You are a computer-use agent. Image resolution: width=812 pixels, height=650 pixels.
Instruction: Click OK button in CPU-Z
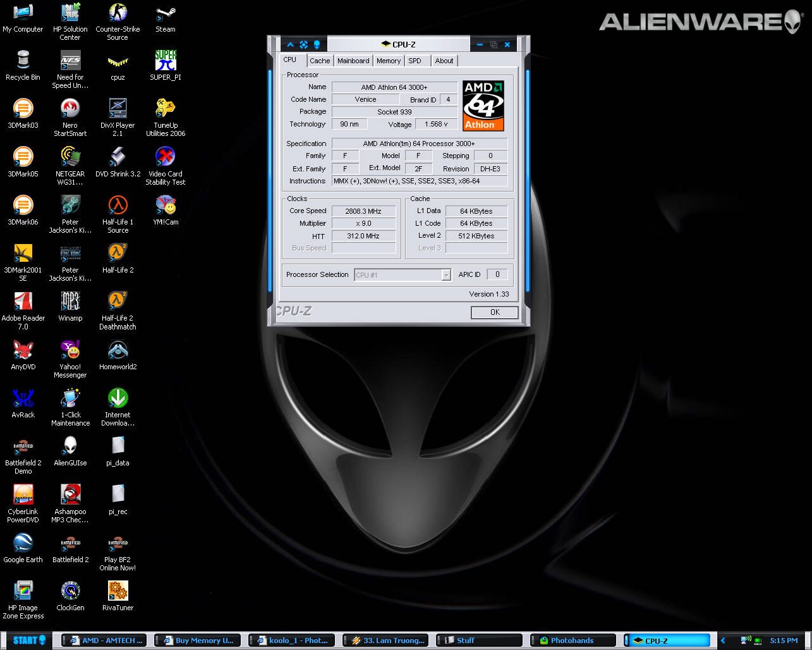click(495, 312)
